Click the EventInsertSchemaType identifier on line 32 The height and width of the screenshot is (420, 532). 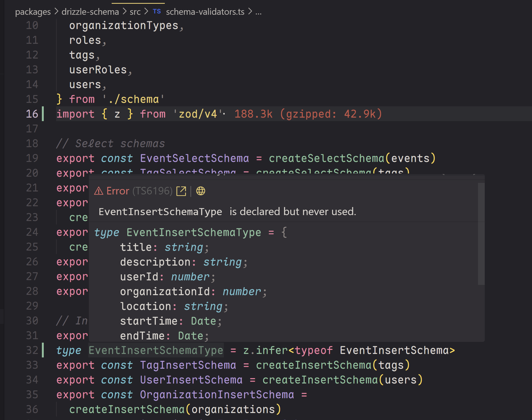(x=156, y=350)
